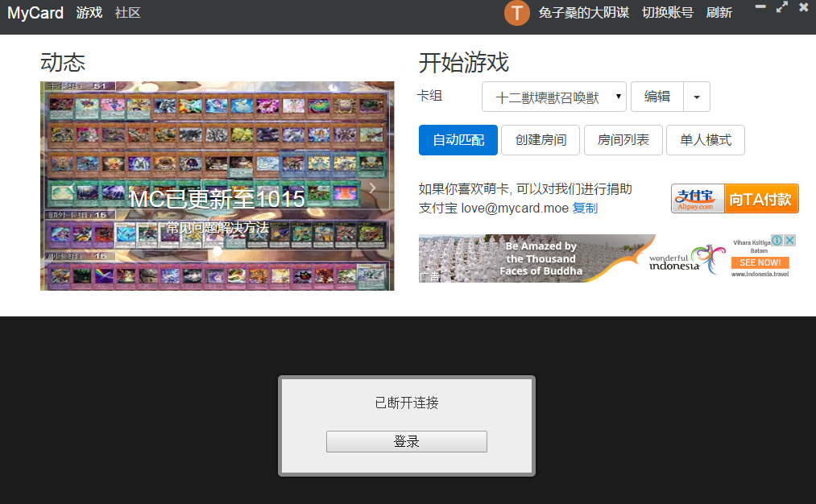
Task: Click the Alipay 支付宝 logo
Action: [x=698, y=199]
